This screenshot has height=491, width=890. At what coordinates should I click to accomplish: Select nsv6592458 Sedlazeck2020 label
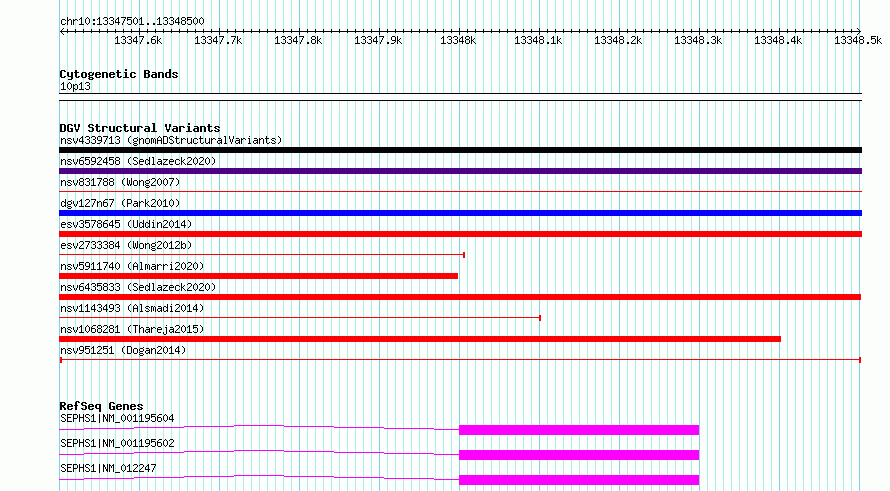(x=138, y=161)
